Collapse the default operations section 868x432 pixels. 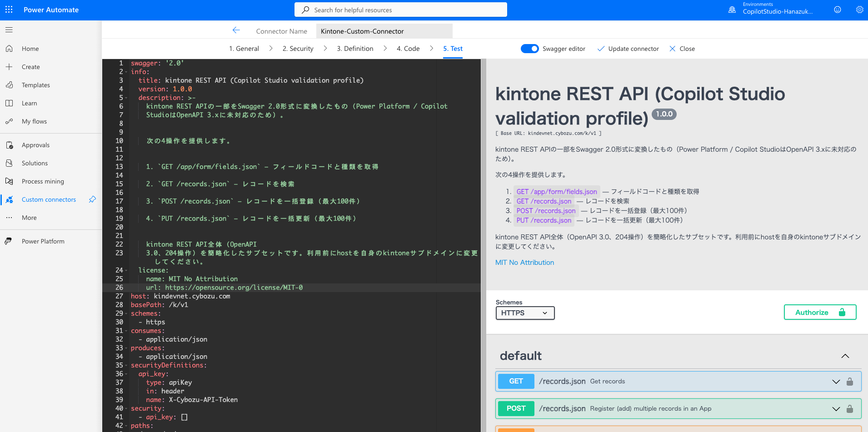[845, 356]
